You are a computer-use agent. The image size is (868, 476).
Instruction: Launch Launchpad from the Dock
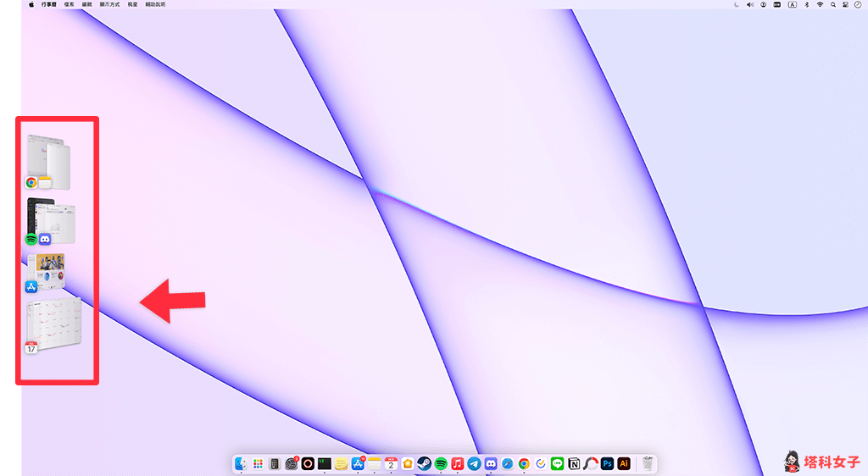click(x=258, y=463)
